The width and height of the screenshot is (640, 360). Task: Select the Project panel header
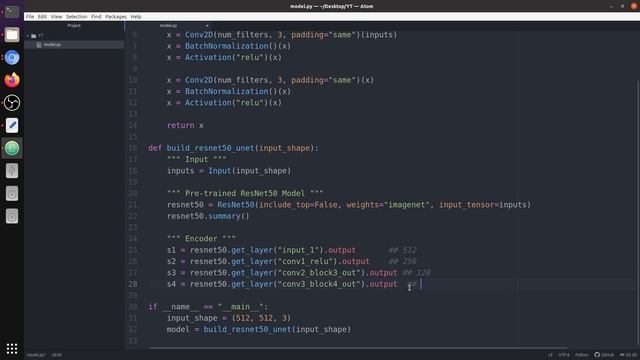[x=74, y=26]
